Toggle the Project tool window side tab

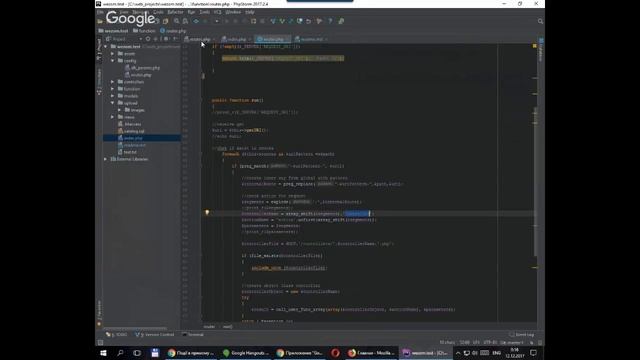(x=99, y=50)
